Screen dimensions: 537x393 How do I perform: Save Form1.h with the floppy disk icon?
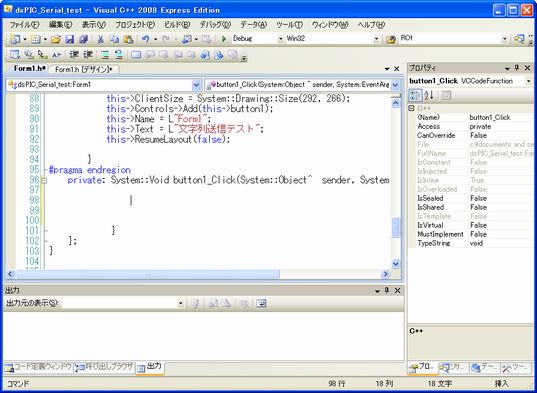pyautogui.click(x=70, y=39)
